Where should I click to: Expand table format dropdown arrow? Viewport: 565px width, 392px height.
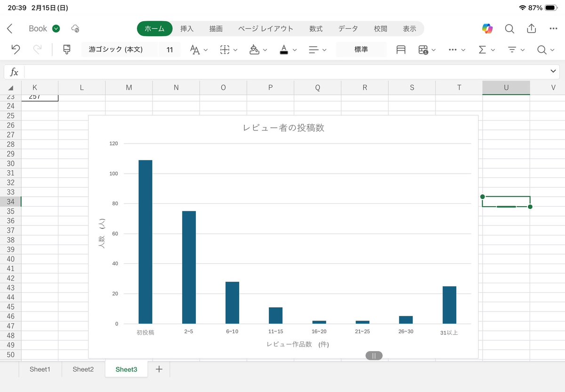click(434, 50)
